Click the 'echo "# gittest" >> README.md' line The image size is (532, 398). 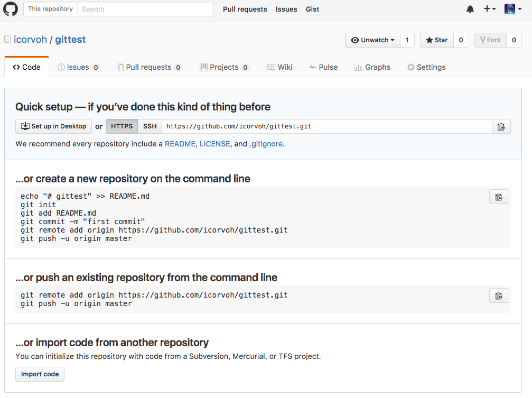[85, 196]
